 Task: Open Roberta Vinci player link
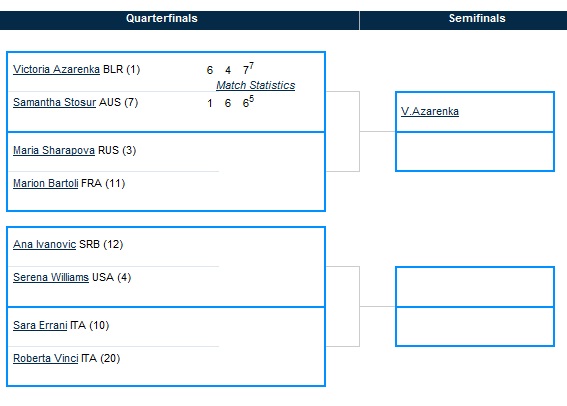(46, 358)
